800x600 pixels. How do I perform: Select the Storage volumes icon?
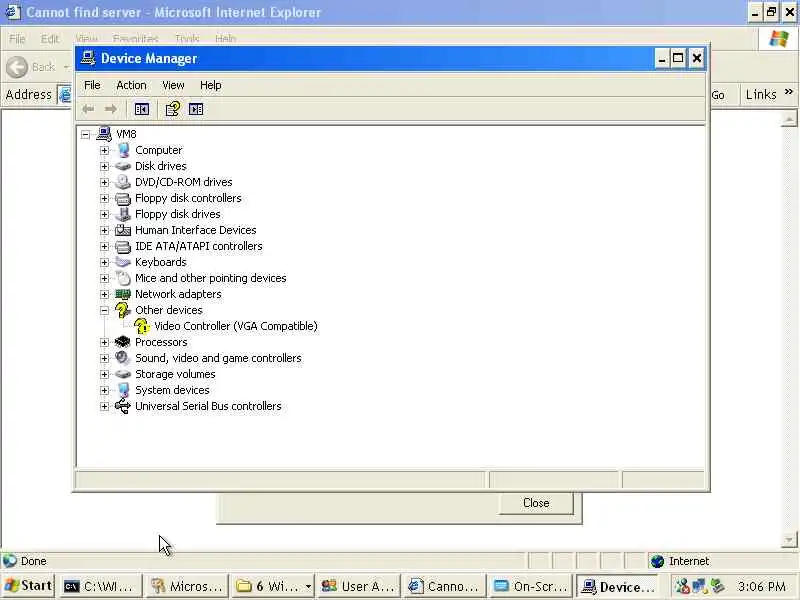tap(123, 374)
